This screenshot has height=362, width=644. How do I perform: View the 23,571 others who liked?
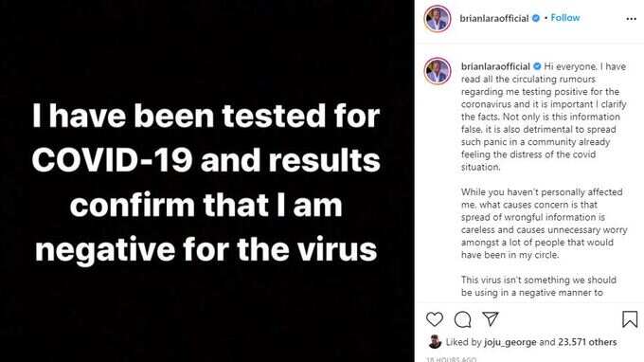587,342
